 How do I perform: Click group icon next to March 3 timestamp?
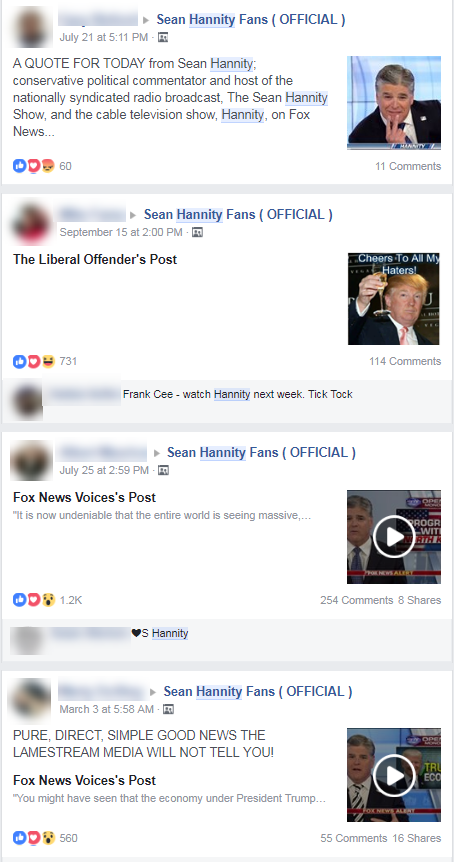coord(169,709)
